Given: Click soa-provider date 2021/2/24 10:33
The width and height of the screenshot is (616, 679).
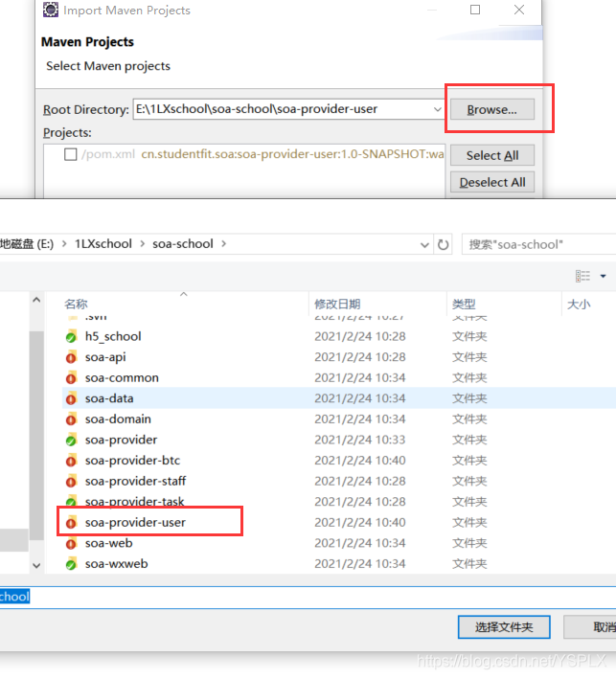Looking at the screenshot, I should [360, 440].
